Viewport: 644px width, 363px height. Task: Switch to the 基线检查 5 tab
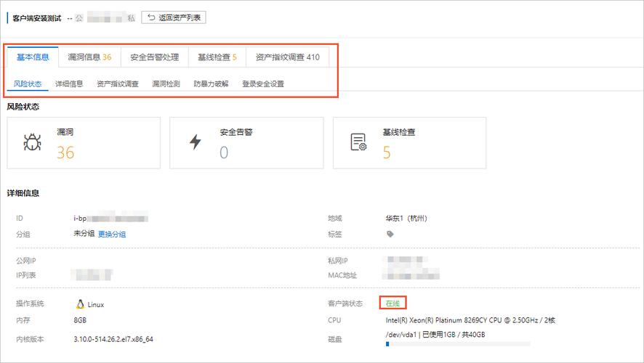point(217,57)
